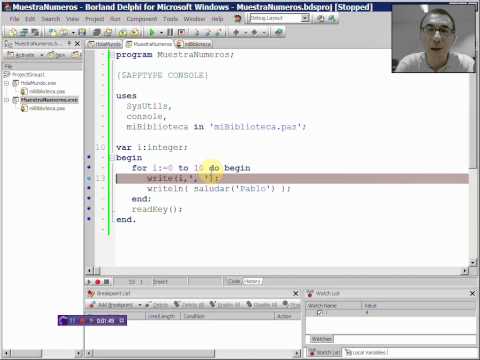Close the Breakpoint List panel
The width and height of the screenshot is (480, 360).
coord(295,293)
